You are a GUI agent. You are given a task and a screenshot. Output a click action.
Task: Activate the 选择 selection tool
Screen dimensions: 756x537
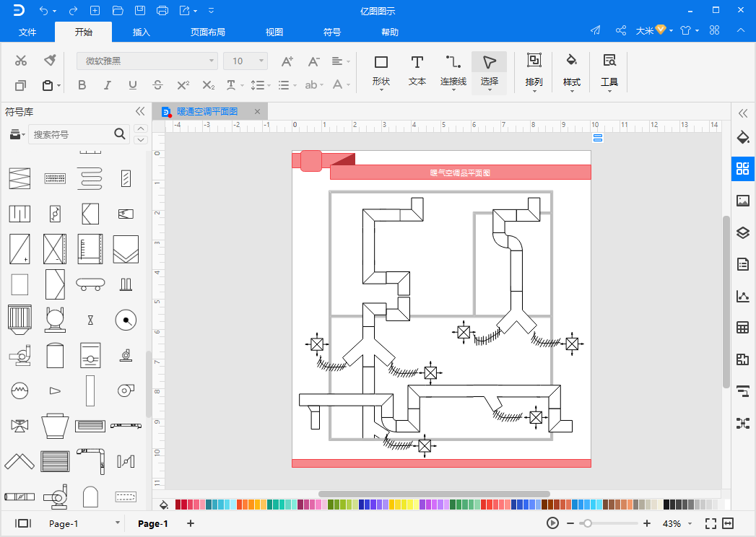(x=489, y=72)
